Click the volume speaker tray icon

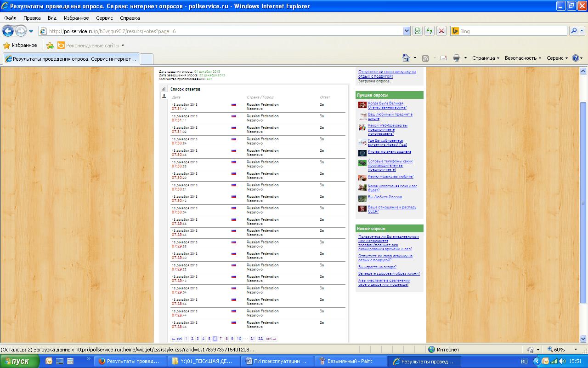[562, 361]
